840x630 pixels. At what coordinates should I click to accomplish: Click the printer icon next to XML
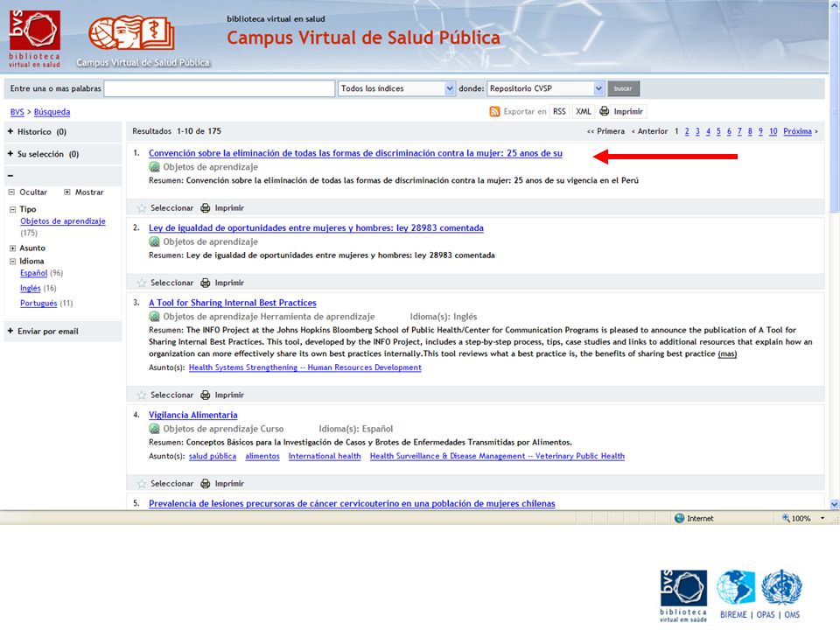[x=605, y=111]
